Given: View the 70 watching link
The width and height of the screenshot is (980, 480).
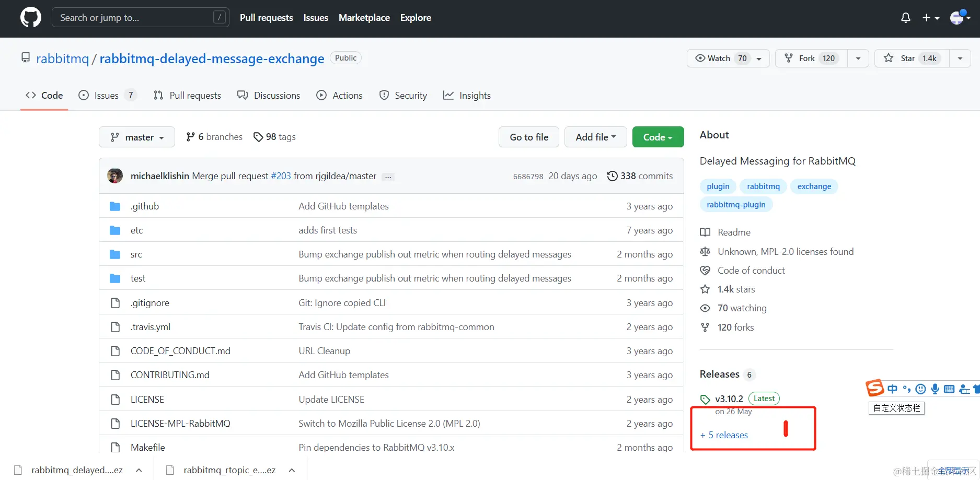Looking at the screenshot, I should pyautogui.click(x=733, y=308).
